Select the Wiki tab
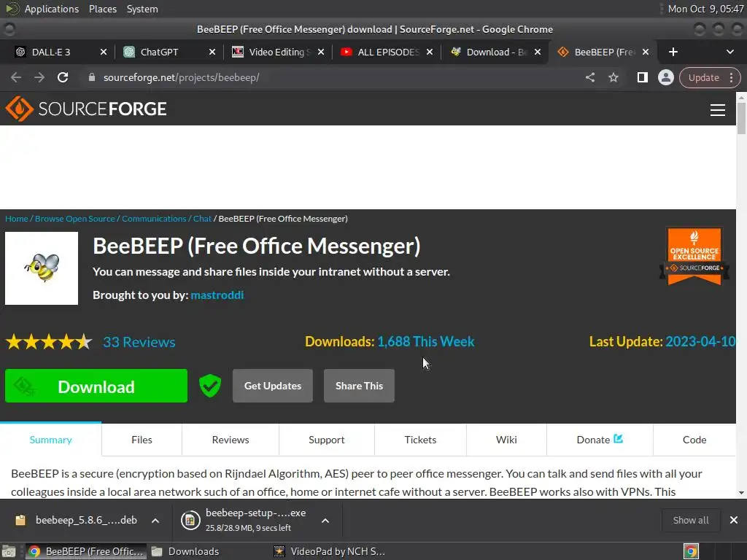 pyautogui.click(x=506, y=440)
